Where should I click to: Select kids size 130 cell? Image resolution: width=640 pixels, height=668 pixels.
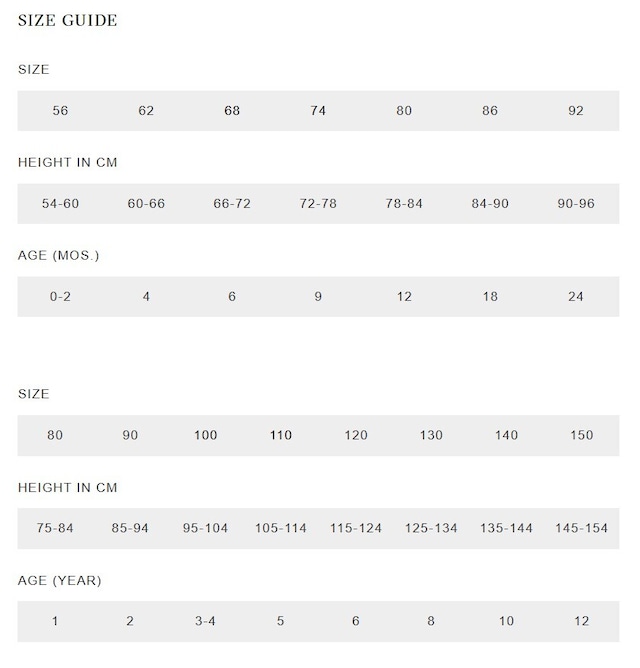431,436
